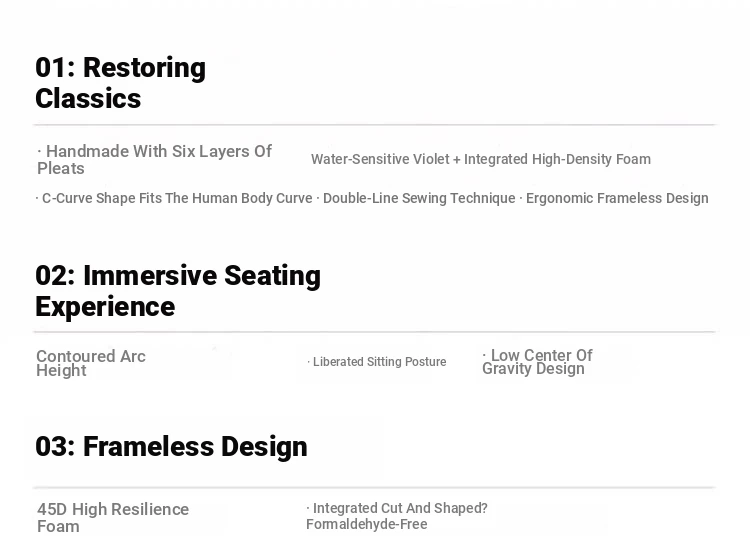This screenshot has height=560, width=750.
Task: Click 'Low Center Of Gravity Design' text
Action: click(537, 362)
